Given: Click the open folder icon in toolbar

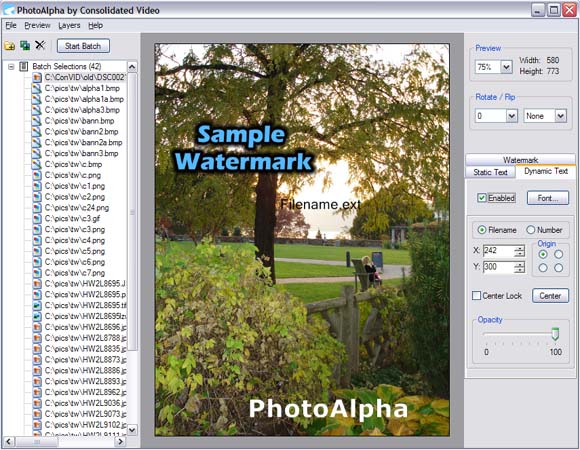Looking at the screenshot, I should click(9, 46).
